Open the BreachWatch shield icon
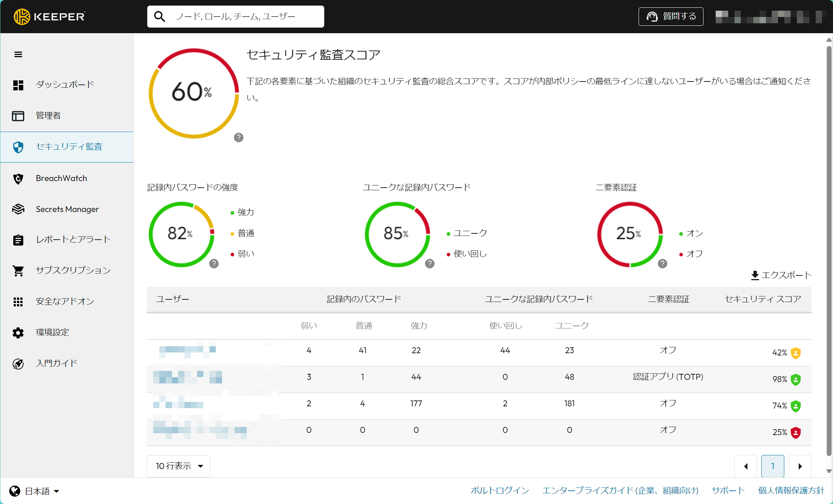 point(18,179)
